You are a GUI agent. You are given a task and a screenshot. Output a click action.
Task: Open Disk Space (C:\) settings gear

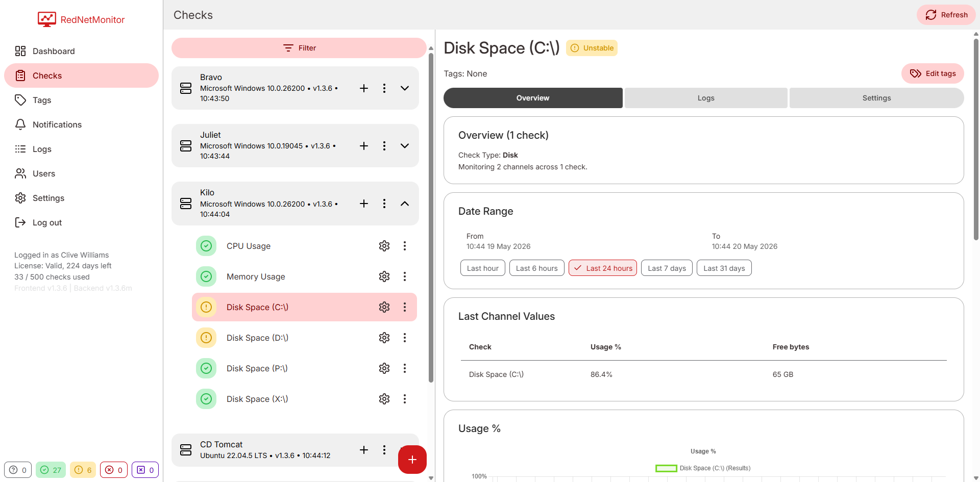pyautogui.click(x=384, y=307)
